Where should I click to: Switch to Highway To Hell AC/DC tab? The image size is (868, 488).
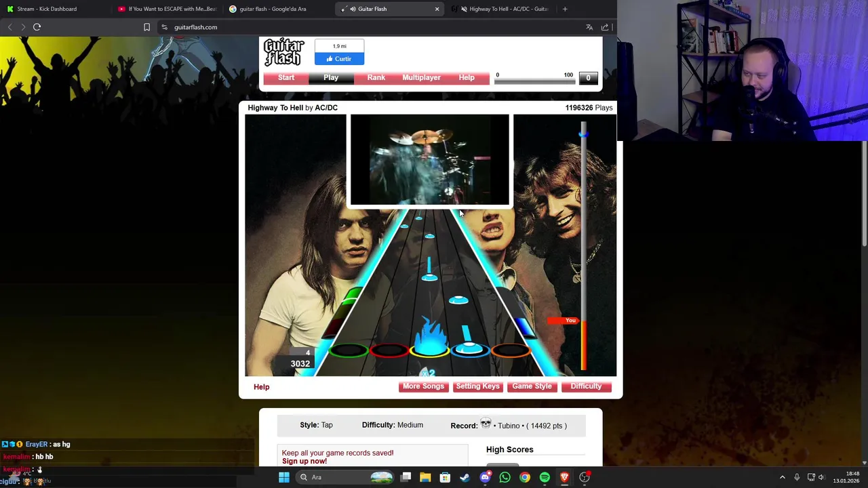(x=500, y=9)
